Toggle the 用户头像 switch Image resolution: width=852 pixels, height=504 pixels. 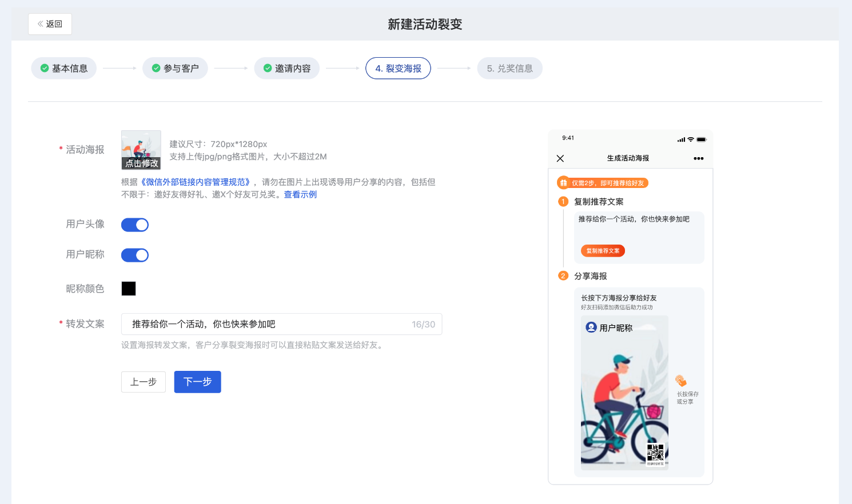[x=135, y=225]
